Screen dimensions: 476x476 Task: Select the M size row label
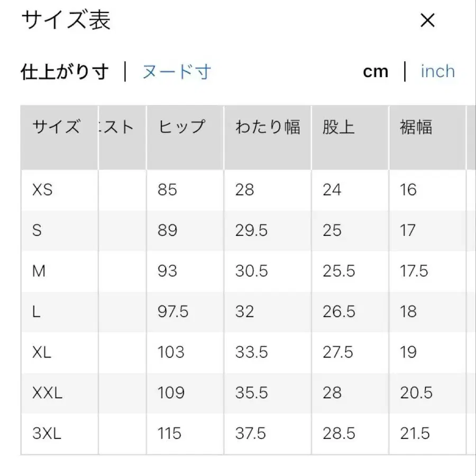(38, 271)
